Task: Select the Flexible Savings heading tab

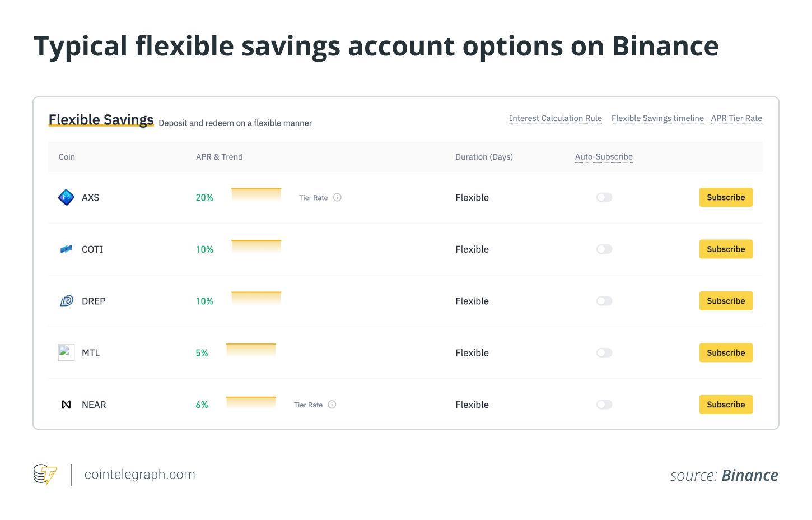Action: tap(101, 120)
